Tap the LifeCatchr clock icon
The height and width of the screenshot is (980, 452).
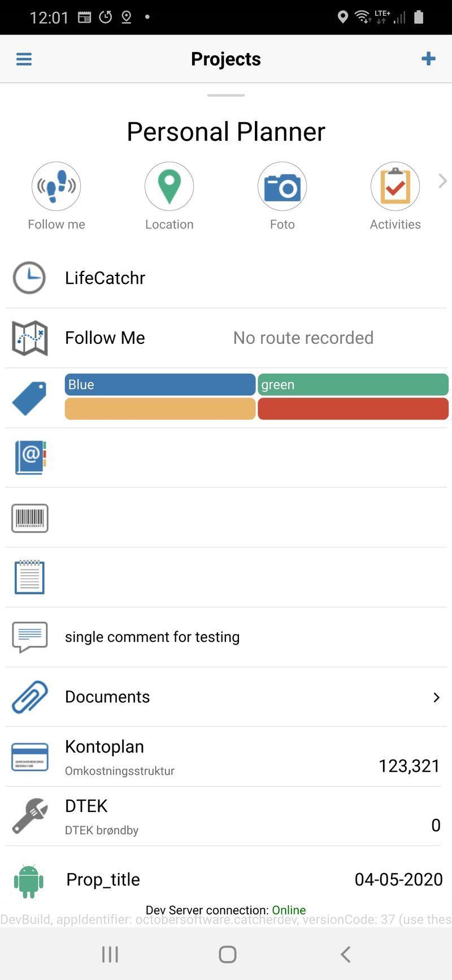click(x=29, y=278)
